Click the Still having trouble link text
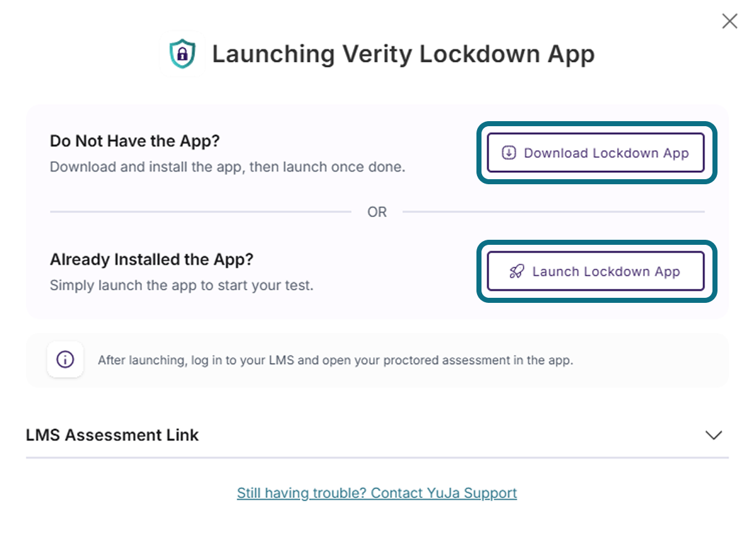 pyautogui.click(x=302, y=493)
